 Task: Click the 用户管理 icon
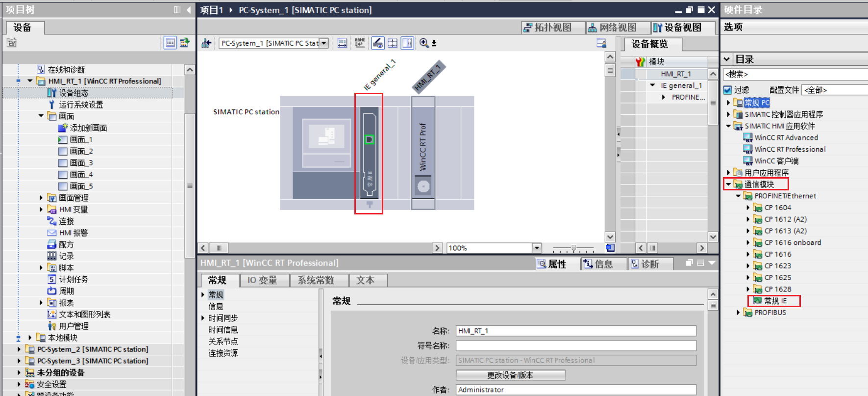(52, 326)
